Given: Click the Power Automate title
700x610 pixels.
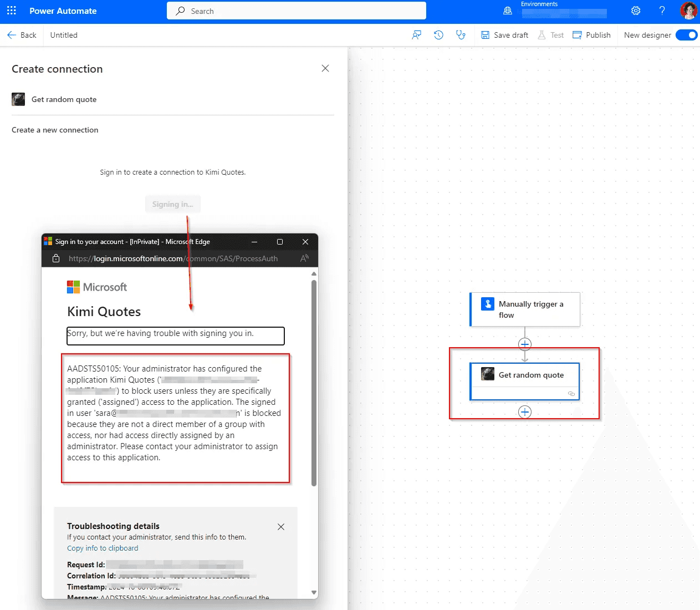Looking at the screenshot, I should [x=63, y=11].
